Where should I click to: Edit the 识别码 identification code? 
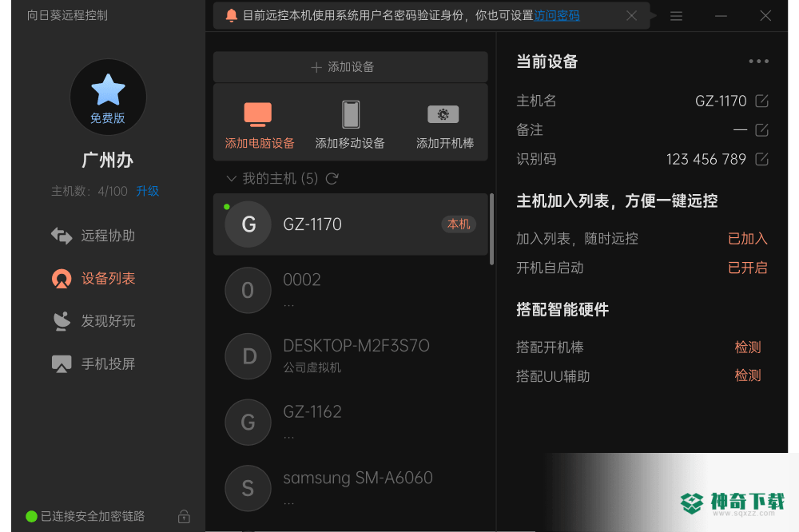[761, 160]
